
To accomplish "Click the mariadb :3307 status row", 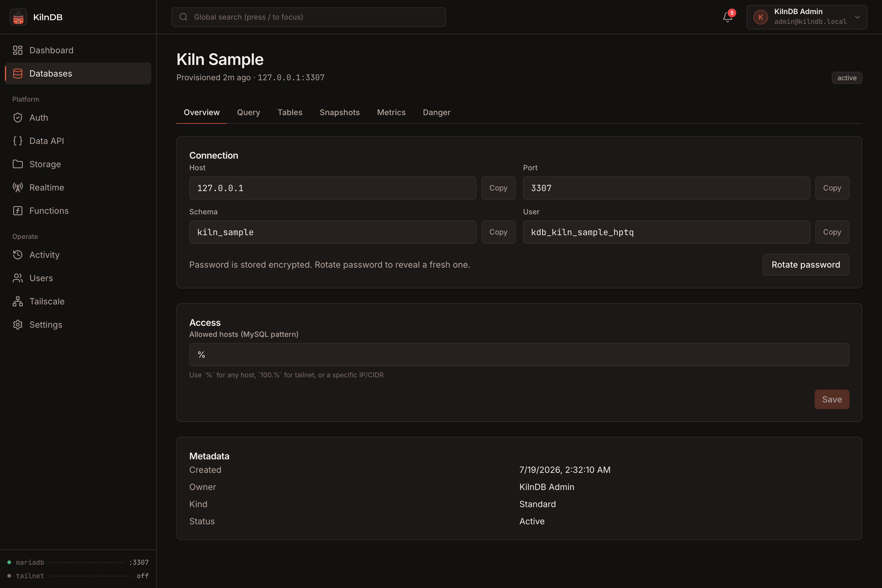I will (x=78, y=563).
